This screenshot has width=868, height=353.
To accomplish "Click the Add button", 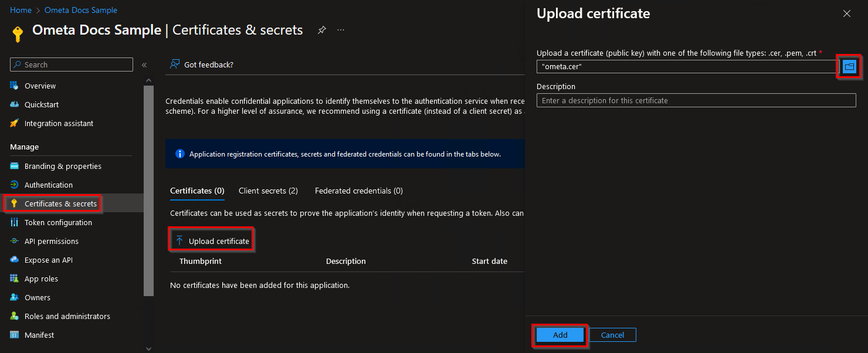I will click(x=560, y=335).
